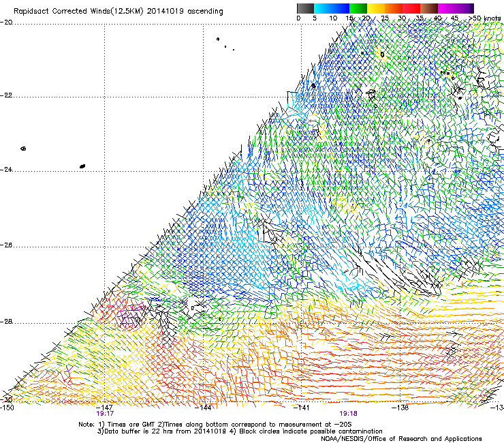Click the gray 0-5 knots color swatch
Viewport: 504px width, 443px height.
pyautogui.click(x=305, y=8)
